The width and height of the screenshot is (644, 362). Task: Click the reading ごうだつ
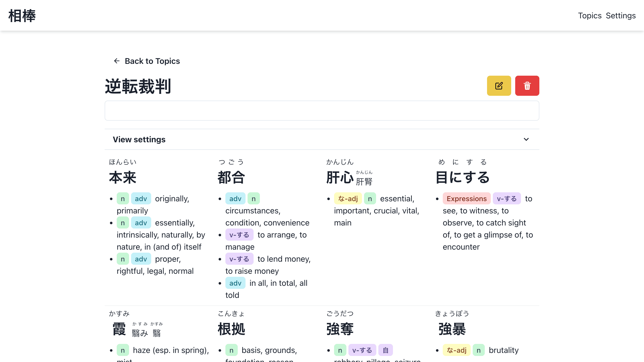[x=340, y=314]
